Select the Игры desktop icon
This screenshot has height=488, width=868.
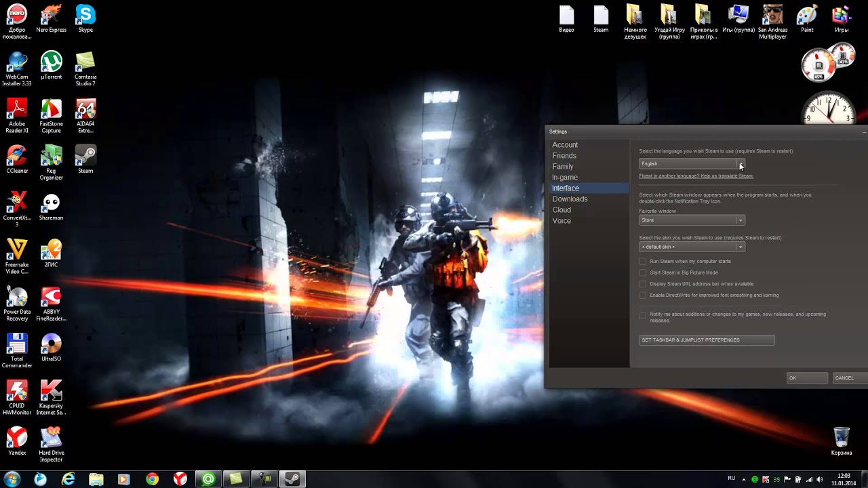[842, 18]
